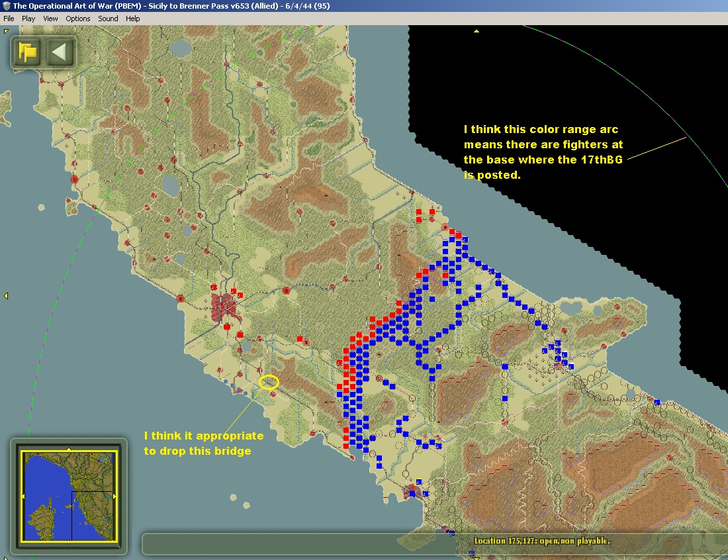
Task: Open the Help menu
Action: pyautogui.click(x=132, y=19)
